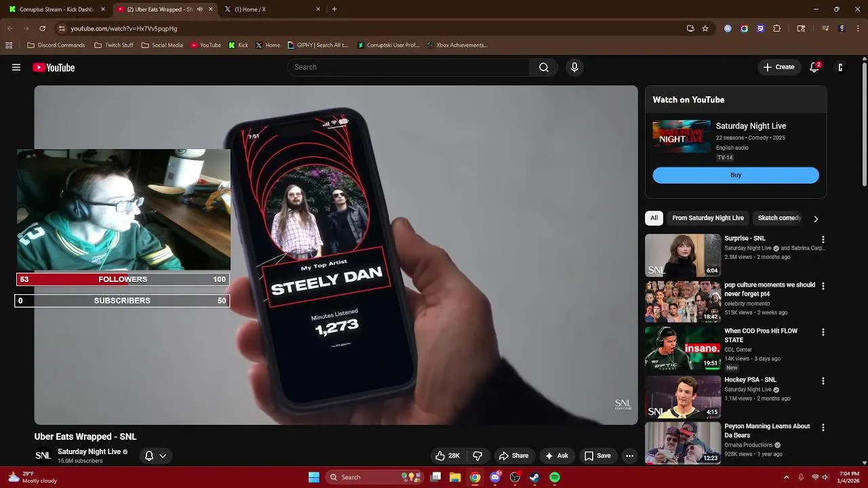The width and height of the screenshot is (868, 488).
Task: Go back to the previous page
Action: (x=9, y=28)
